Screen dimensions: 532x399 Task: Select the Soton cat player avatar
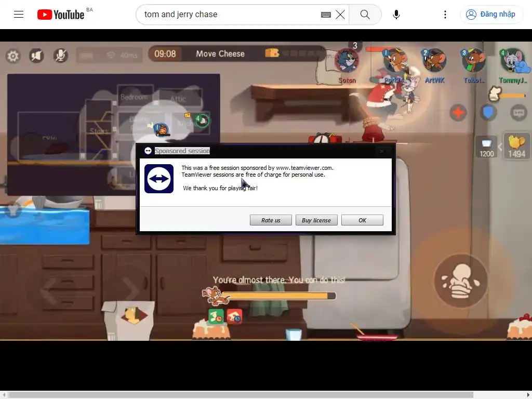pyautogui.click(x=347, y=60)
